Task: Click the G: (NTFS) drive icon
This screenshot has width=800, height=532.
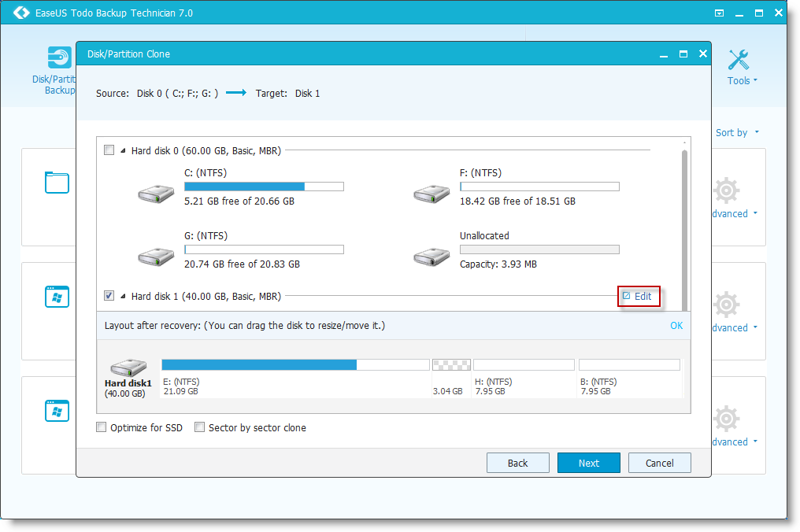Action: click(x=156, y=257)
